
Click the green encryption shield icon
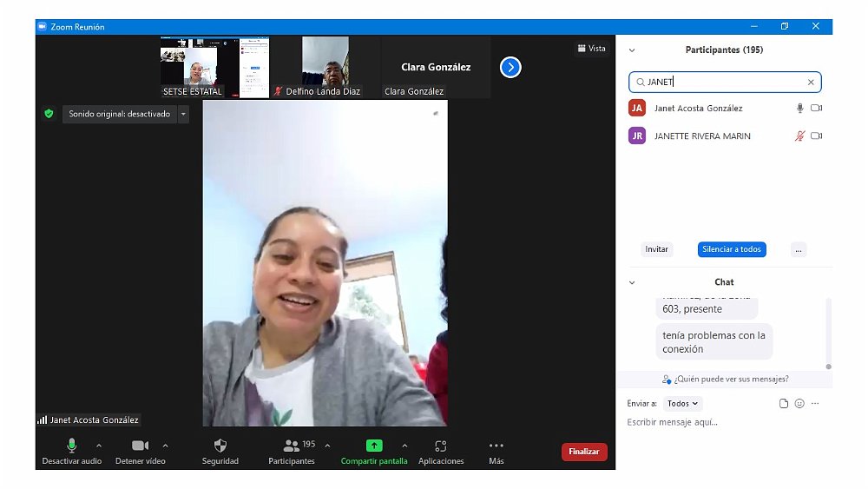click(49, 114)
